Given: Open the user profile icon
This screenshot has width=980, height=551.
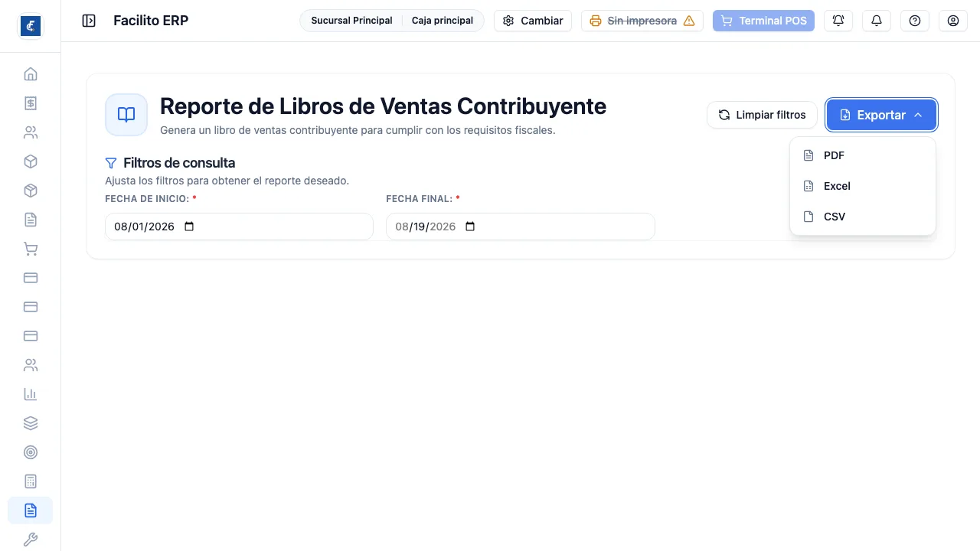Looking at the screenshot, I should pos(953,21).
